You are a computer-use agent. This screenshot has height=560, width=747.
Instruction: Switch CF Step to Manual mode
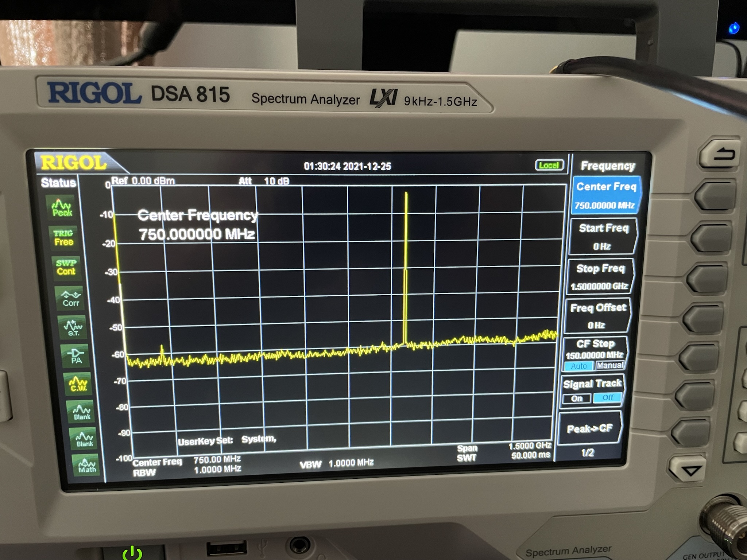pos(610,365)
